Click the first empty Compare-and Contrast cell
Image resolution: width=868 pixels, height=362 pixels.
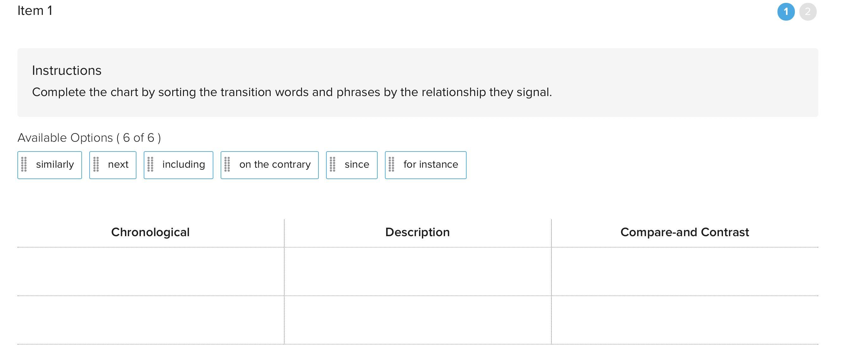click(685, 272)
